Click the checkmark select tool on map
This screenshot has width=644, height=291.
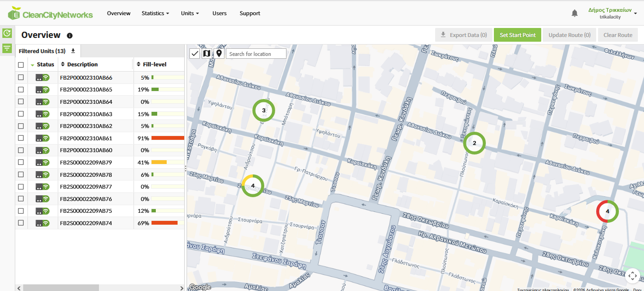[x=195, y=54]
